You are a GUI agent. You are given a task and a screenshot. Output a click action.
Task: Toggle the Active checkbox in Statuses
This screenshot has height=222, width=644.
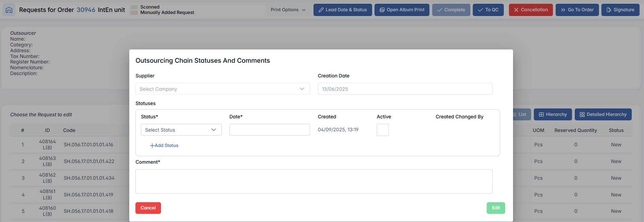click(382, 130)
